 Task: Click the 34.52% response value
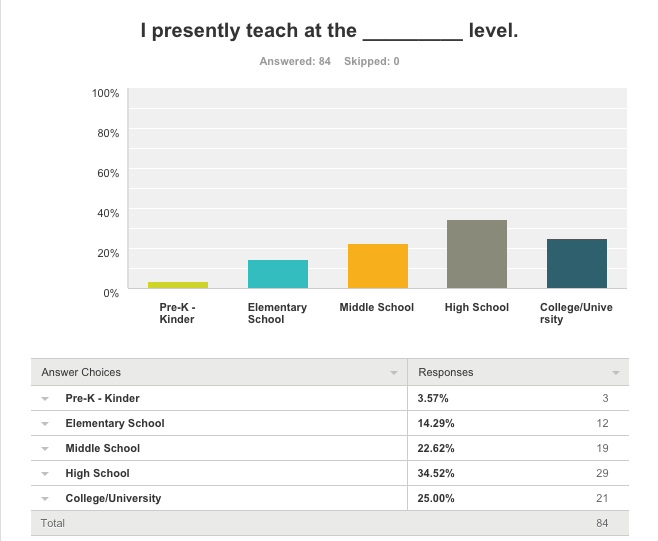pos(434,473)
